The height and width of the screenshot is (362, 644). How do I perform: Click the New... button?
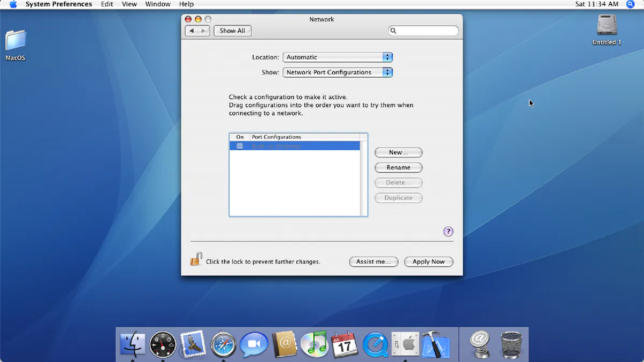click(x=398, y=152)
